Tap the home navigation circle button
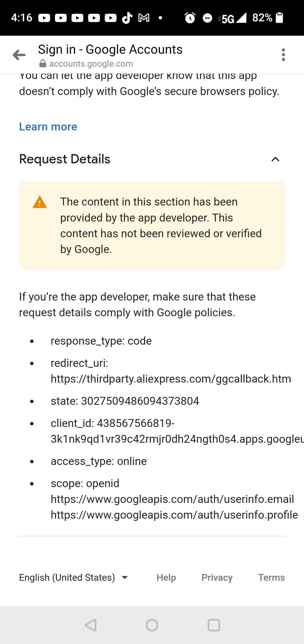The width and height of the screenshot is (304, 644). [152, 625]
